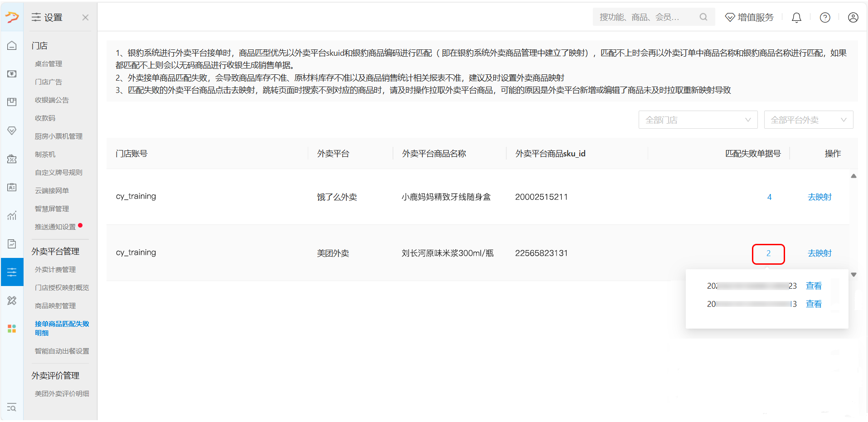Click the search magnifier icon in search box
The height and width of the screenshot is (422, 868).
(703, 17)
